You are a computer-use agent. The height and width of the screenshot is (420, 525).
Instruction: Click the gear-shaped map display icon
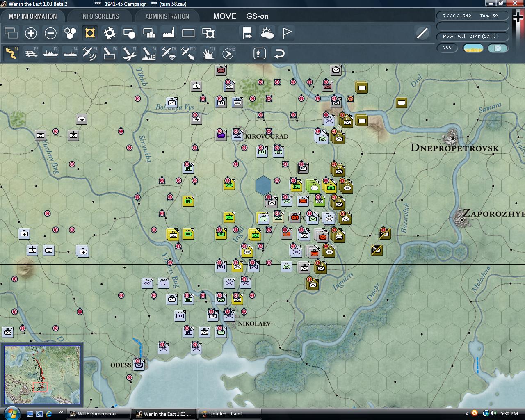click(110, 33)
